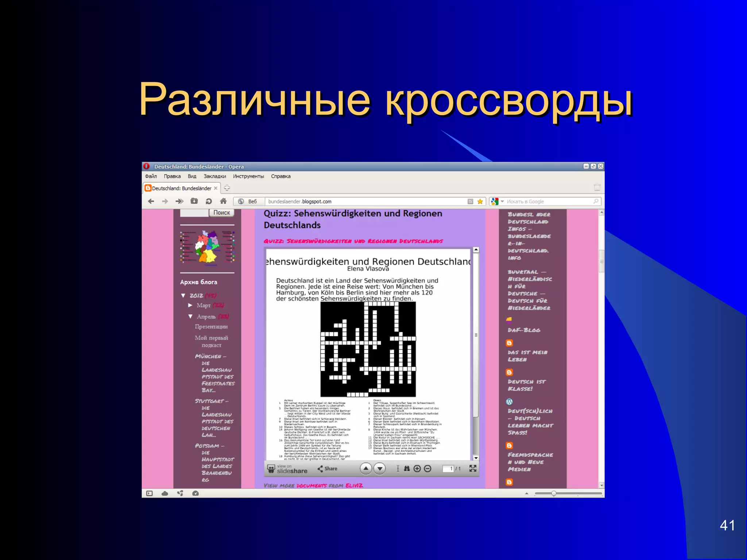Image resolution: width=747 pixels, height=560 pixels.
Task: Open the Инструменты menu
Action: coord(248,176)
